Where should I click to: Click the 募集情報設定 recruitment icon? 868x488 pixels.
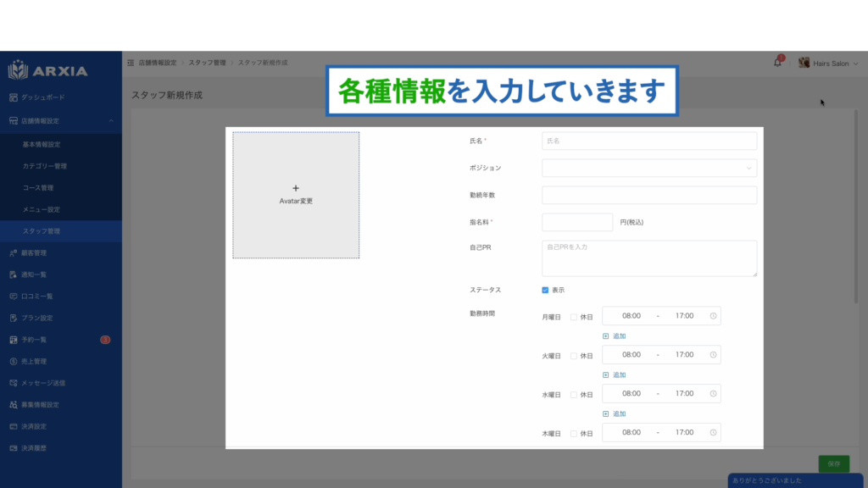pyautogui.click(x=14, y=404)
